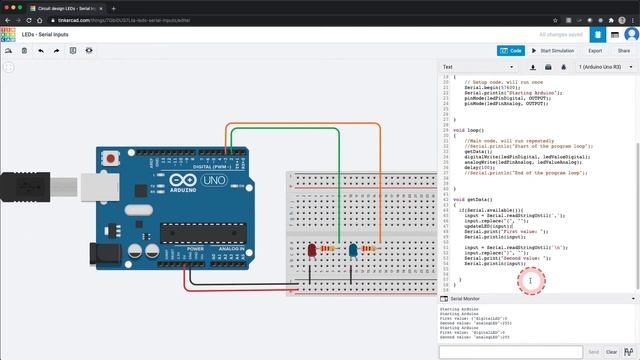
Task: Reload the Tinkercad page
Action: tap(29, 20)
